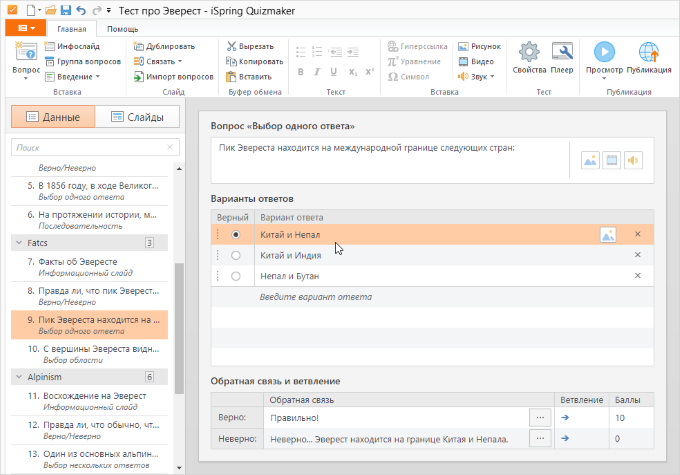The image size is (680, 475).
Task: Select question 8 Правда ли, что пик Эверест
Action: tap(89, 296)
